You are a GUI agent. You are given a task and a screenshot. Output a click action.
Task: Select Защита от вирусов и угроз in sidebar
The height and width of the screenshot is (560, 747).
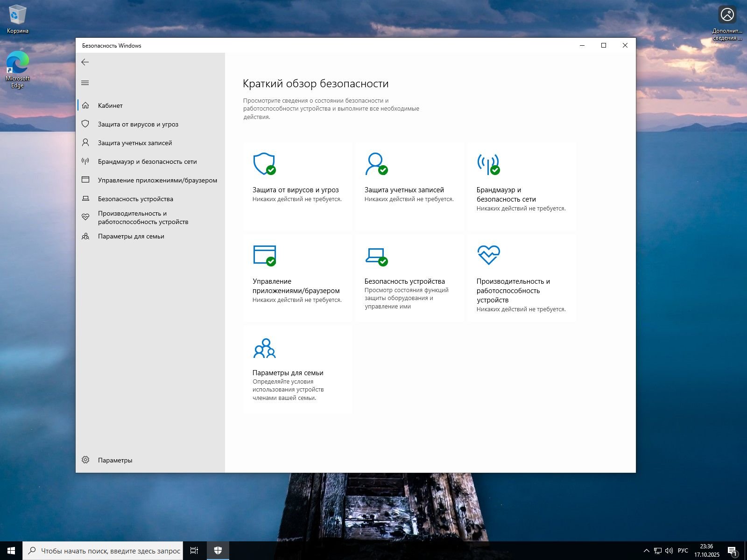138,124
